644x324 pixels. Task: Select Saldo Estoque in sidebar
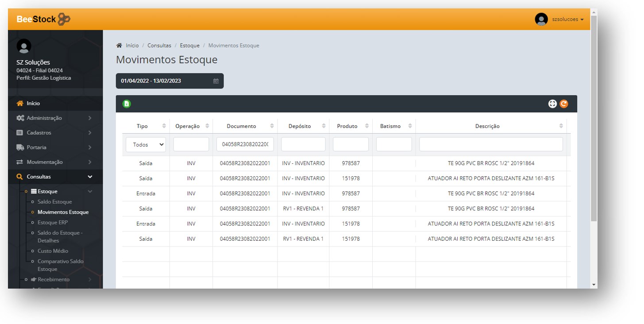(x=54, y=202)
